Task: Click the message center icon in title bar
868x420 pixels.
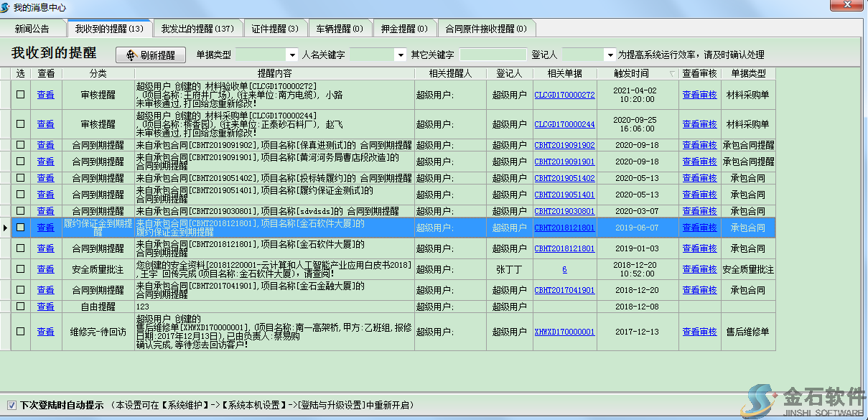Action: tap(6, 6)
